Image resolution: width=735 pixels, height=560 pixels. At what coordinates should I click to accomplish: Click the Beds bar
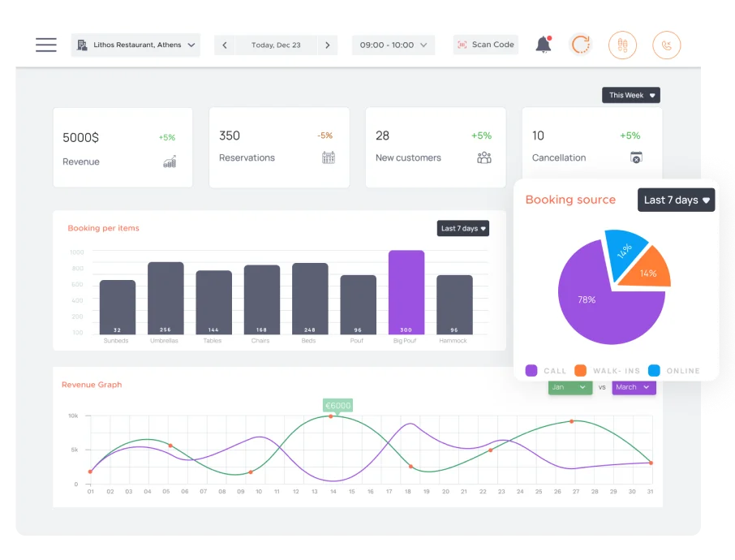(310, 299)
